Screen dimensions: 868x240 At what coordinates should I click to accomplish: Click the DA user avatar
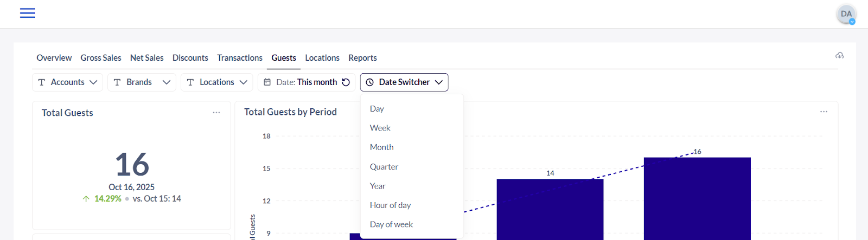tap(846, 14)
